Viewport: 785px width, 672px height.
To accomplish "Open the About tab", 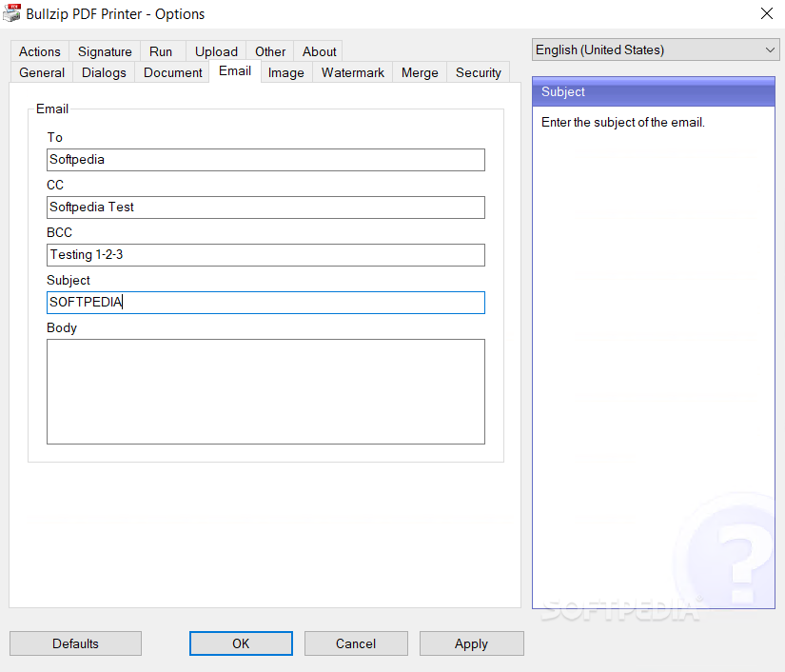I will click(x=319, y=51).
